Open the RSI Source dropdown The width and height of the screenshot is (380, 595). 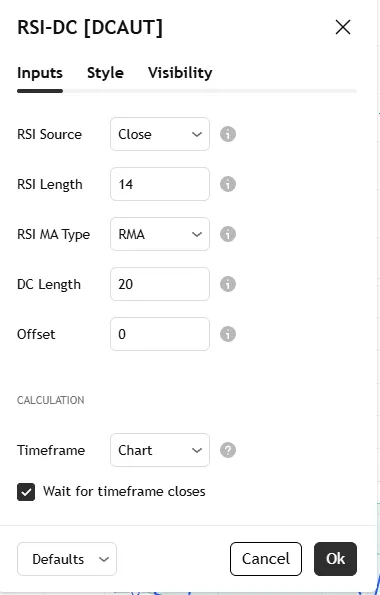click(160, 134)
